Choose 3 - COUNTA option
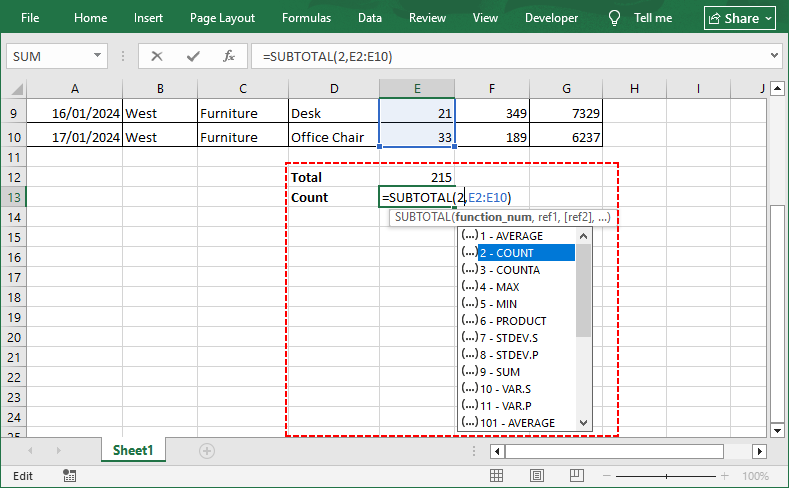 (517, 270)
